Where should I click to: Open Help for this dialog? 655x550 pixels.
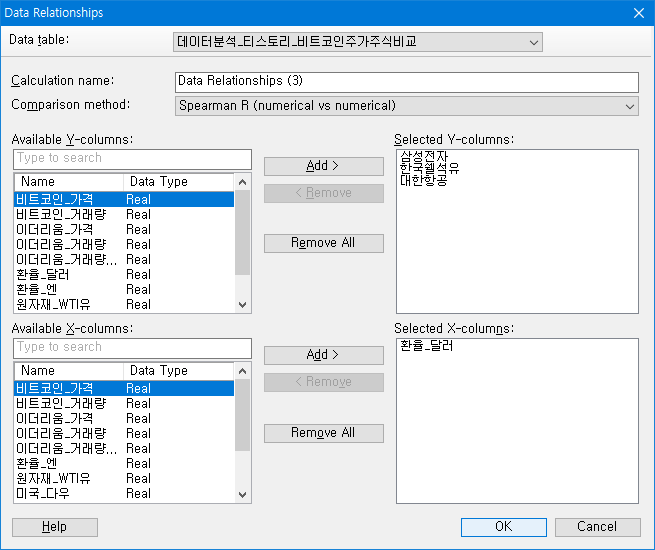55,527
